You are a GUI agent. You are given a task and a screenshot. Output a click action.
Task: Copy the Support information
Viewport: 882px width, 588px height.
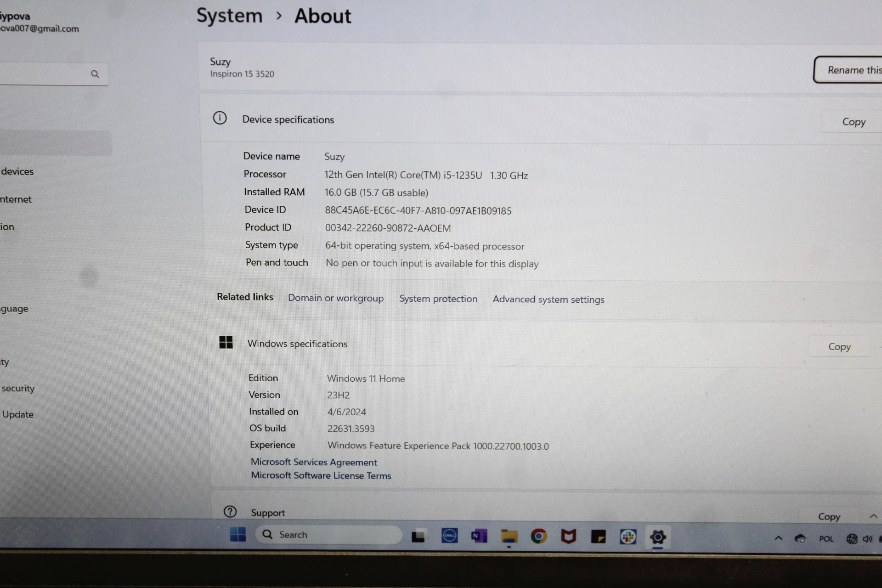point(829,516)
